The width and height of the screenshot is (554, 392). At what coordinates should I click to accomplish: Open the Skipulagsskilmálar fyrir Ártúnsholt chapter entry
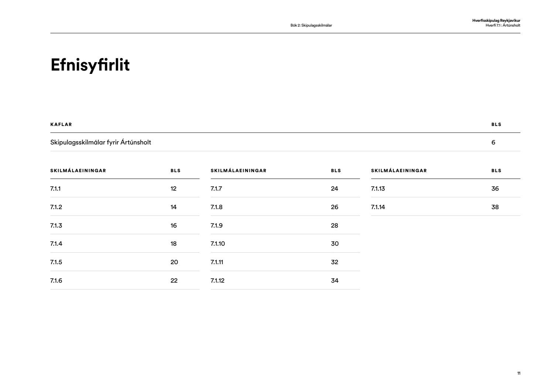pyautogui.click(x=100, y=142)
